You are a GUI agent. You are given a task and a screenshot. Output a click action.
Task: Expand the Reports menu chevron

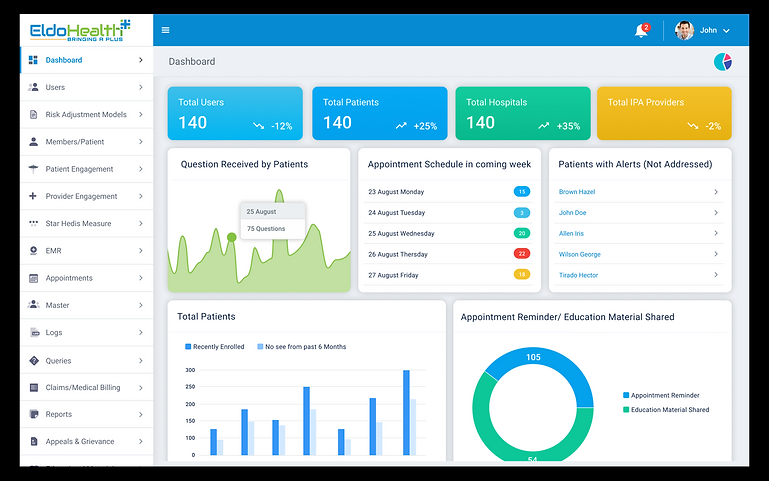click(x=141, y=414)
